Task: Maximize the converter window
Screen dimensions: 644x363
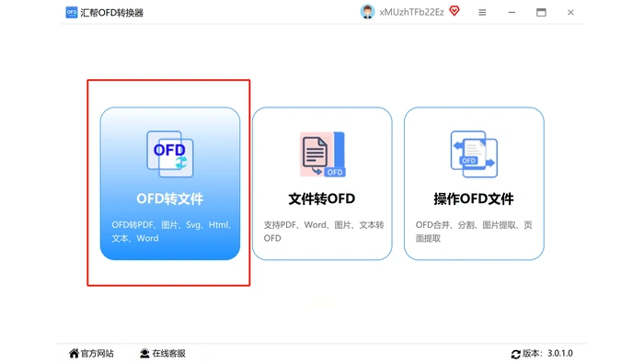Action: coord(541,12)
